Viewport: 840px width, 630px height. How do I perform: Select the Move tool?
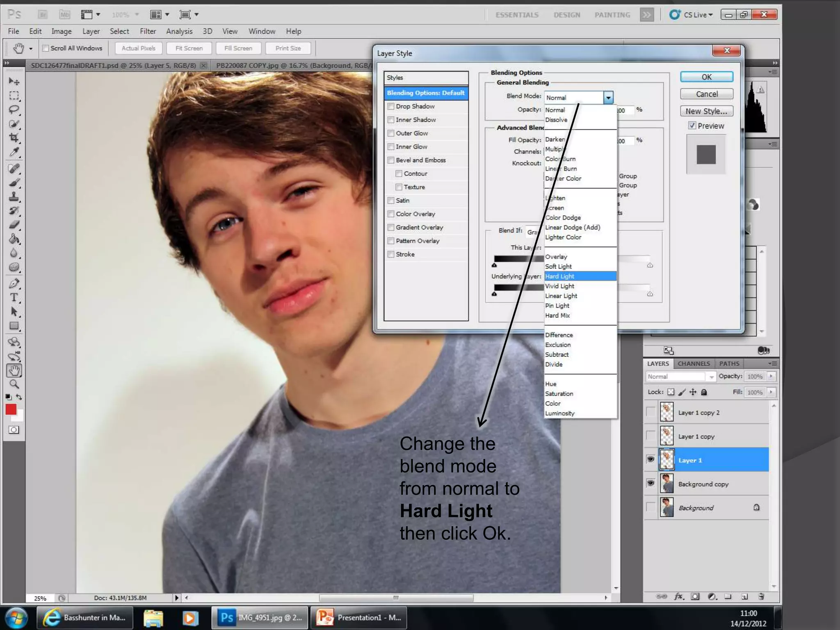(x=14, y=81)
